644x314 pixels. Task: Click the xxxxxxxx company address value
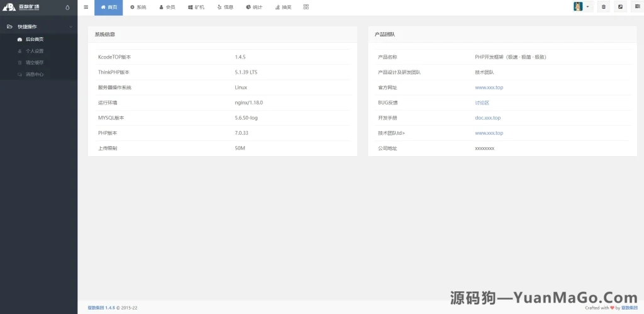[485, 149]
